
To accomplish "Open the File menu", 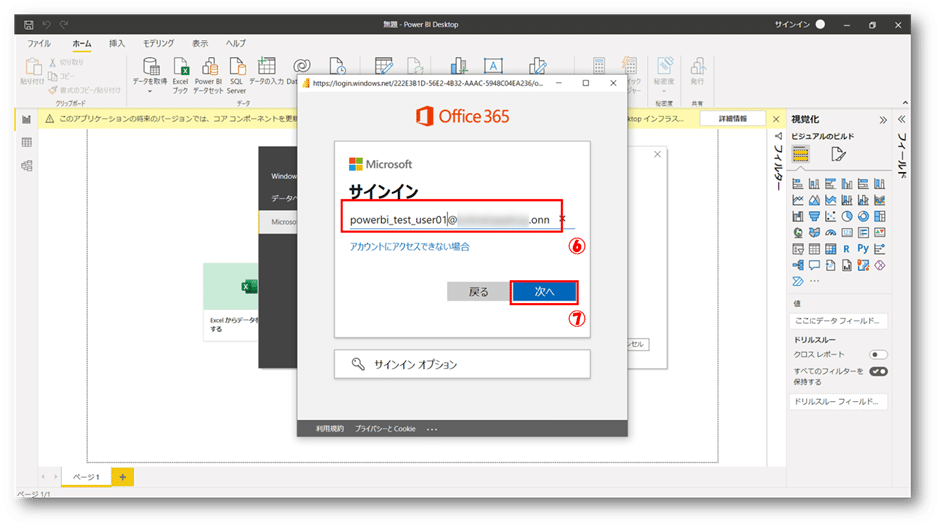I will (x=39, y=43).
